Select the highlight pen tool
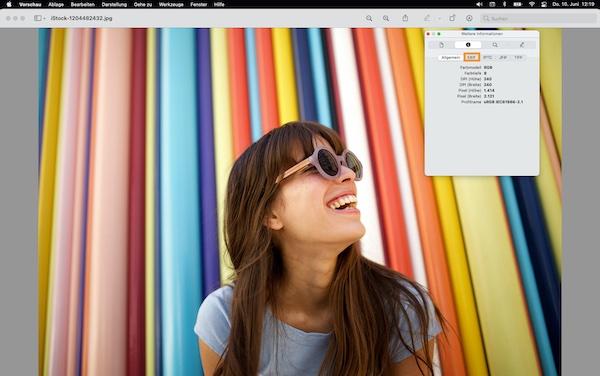Viewport: 600px width, 376px height. [427, 18]
